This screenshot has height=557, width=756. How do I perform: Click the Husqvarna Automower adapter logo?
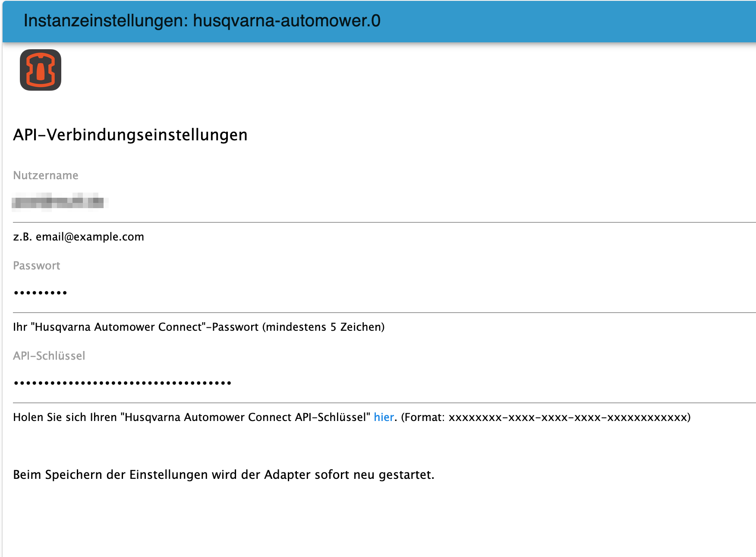[41, 70]
